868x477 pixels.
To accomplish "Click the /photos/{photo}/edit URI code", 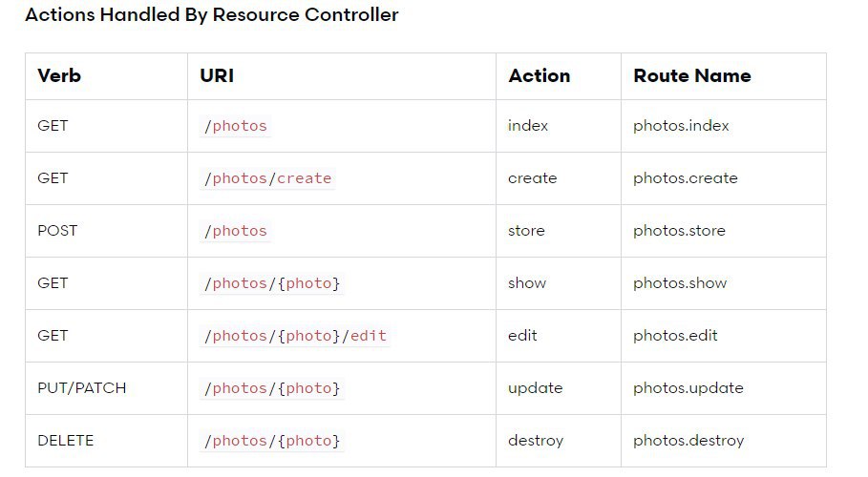I will (x=295, y=336).
